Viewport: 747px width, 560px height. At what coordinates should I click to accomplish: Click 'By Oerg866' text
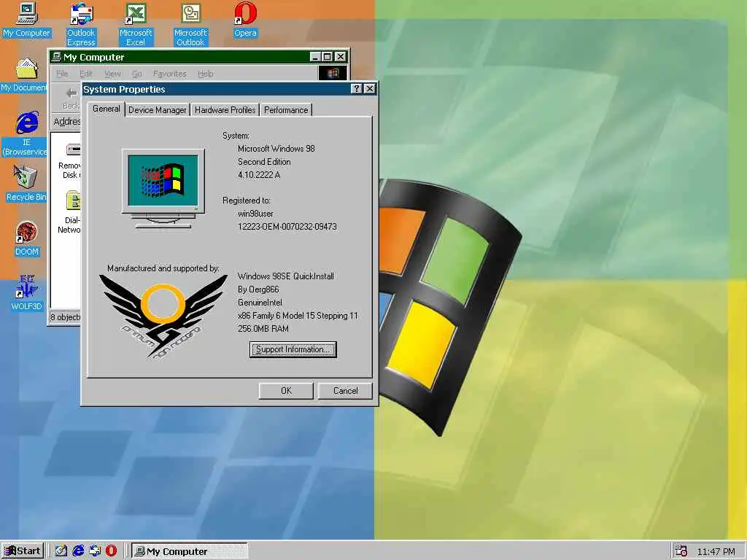258,289
